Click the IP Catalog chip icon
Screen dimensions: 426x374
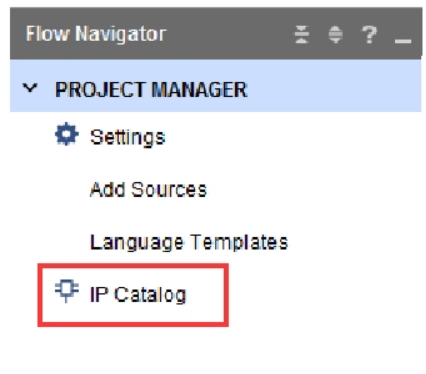(67, 291)
